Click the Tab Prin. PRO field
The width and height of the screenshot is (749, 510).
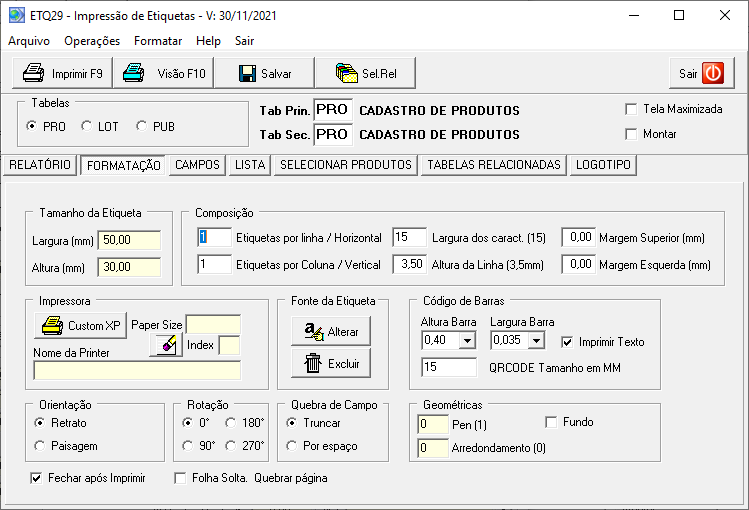click(333, 110)
